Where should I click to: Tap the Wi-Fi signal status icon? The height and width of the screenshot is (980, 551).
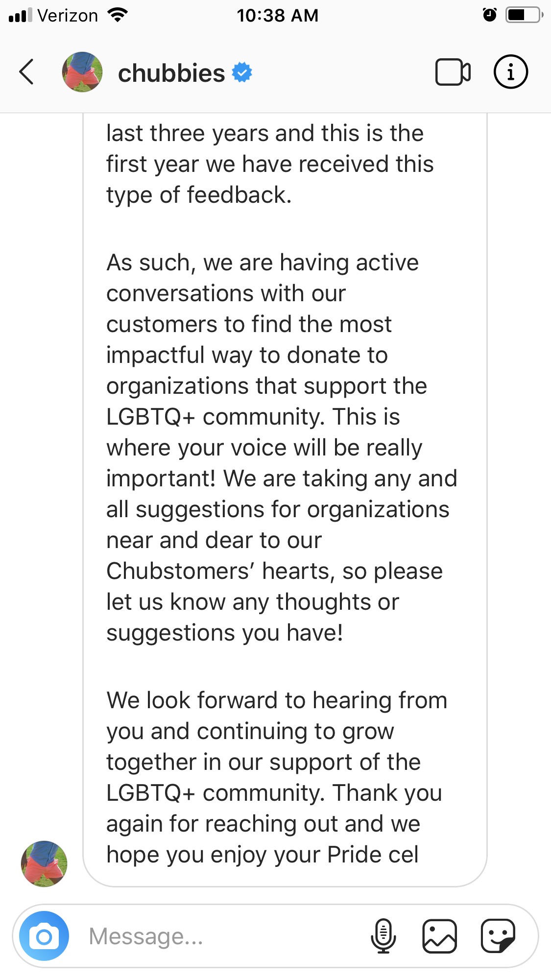coord(117,15)
